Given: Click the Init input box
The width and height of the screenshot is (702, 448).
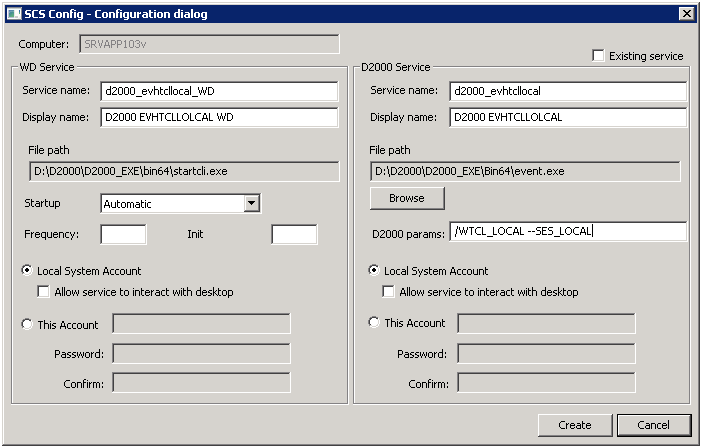Looking at the screenshot, I should [294, 234].
